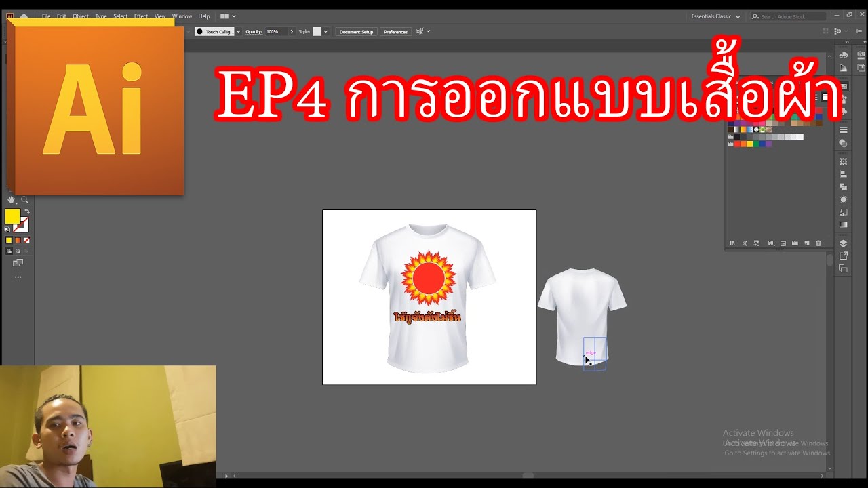868x488 pixels.
Task: Open the Stroke panel icon
Action: click(844, 130)
